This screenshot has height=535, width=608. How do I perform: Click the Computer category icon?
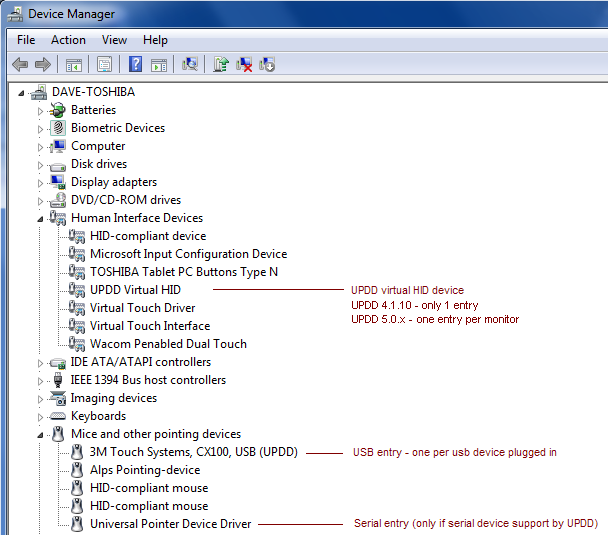coord(58,146)
